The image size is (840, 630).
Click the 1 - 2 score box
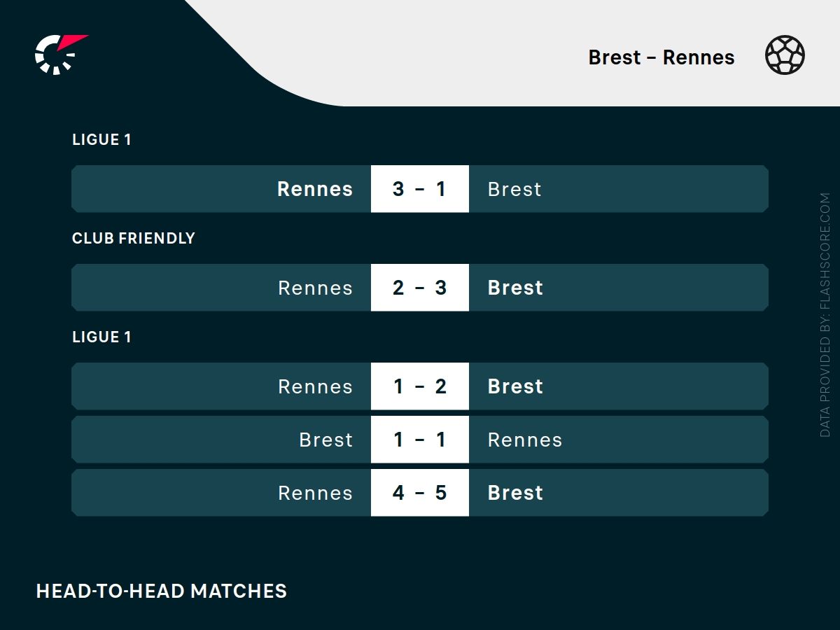point(419,386)
